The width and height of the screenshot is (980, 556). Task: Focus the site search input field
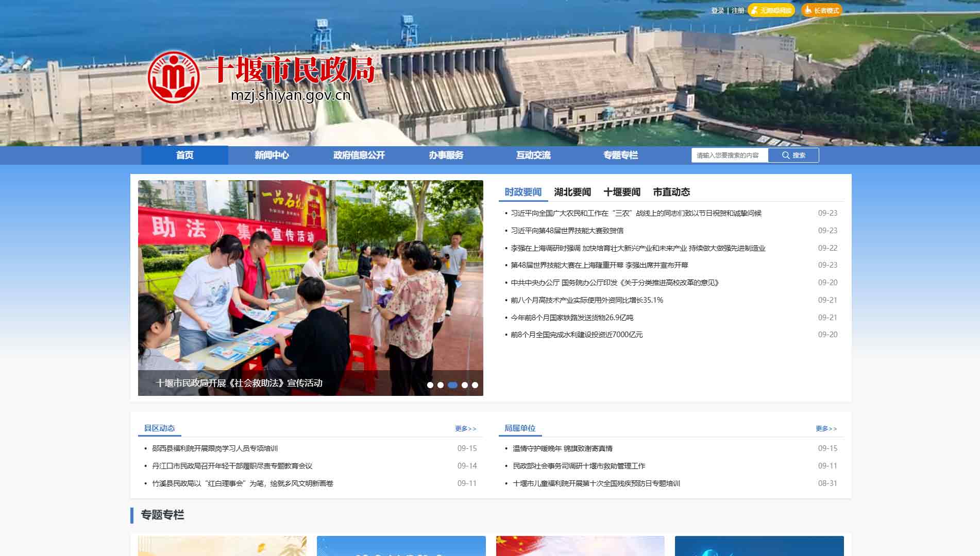pyautogui.click(x=730, y=155)
